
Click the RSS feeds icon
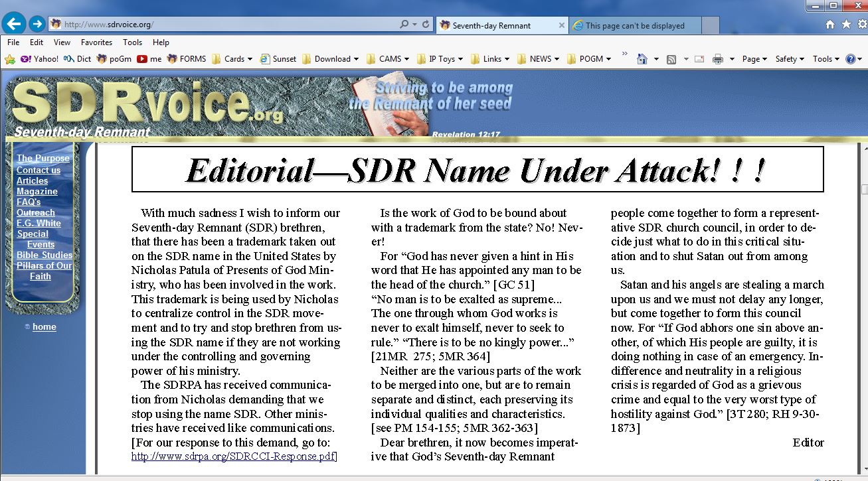pos(671,59)
